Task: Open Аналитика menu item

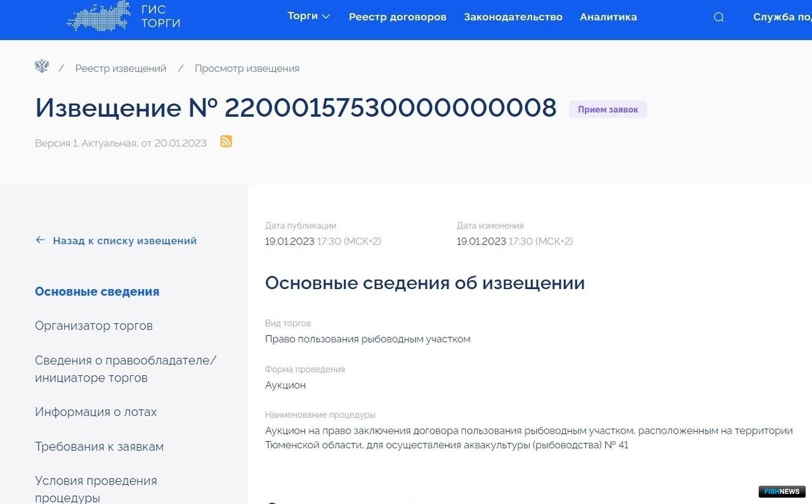Action: click(x=608, y=17)
